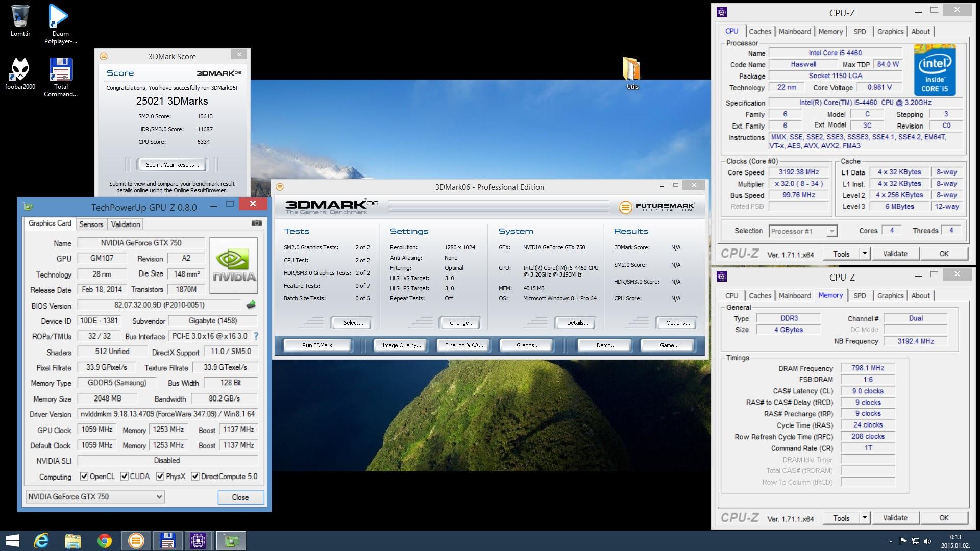Click results Options button in 3DMark06
This screenshot has width=980, height=551.
678,323
